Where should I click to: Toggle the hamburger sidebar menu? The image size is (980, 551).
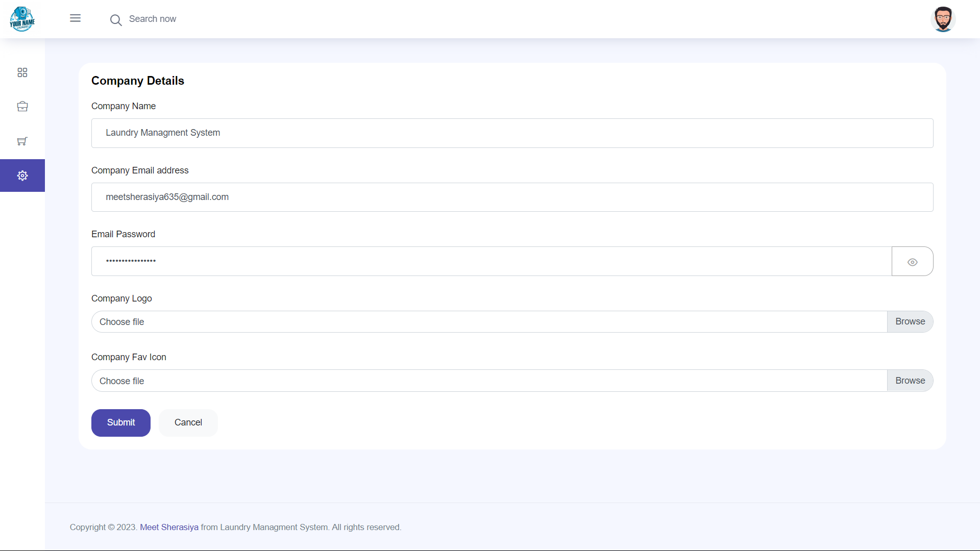(x=75, y=18)
